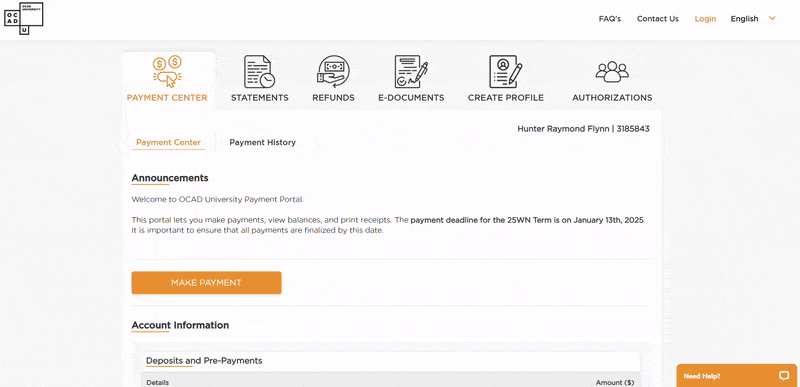Click the payment deadline for the 25WN Term text

pyautogui.click(x=528, y=221)
